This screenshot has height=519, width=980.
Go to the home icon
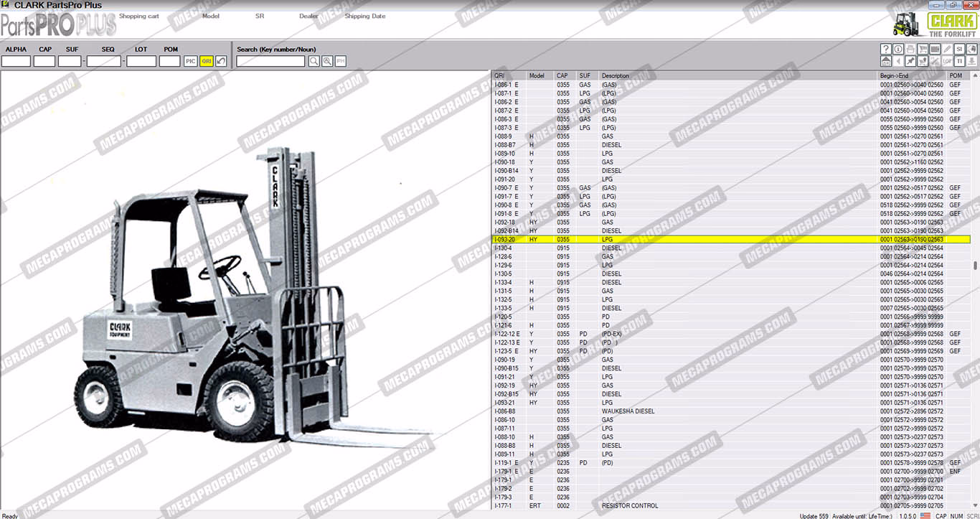(886, 61)
